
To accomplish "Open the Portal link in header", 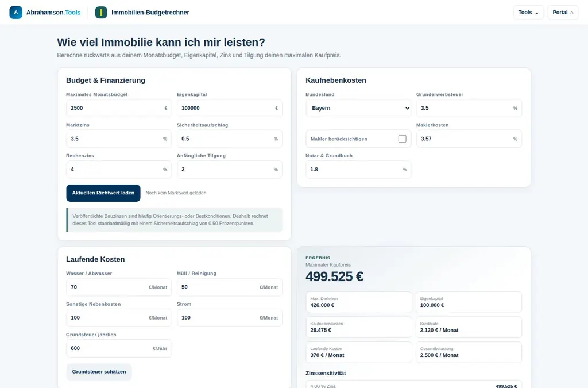I will [563, 13].
